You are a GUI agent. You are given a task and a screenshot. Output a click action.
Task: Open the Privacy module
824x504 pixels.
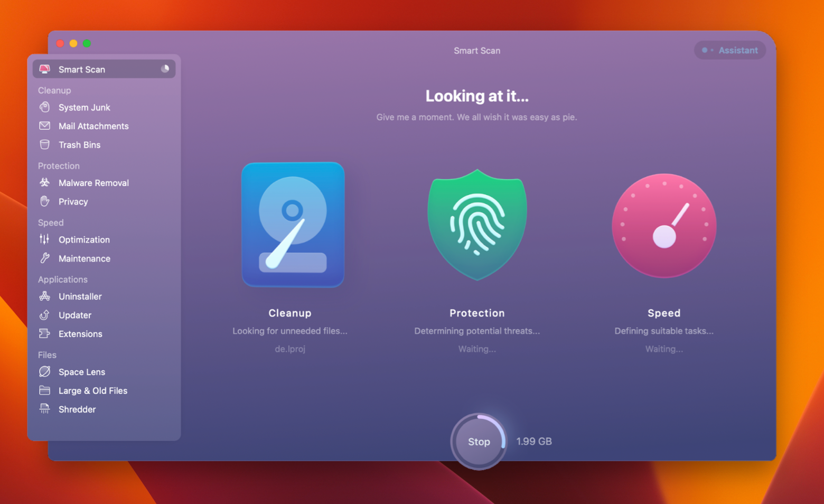point(73,201)
